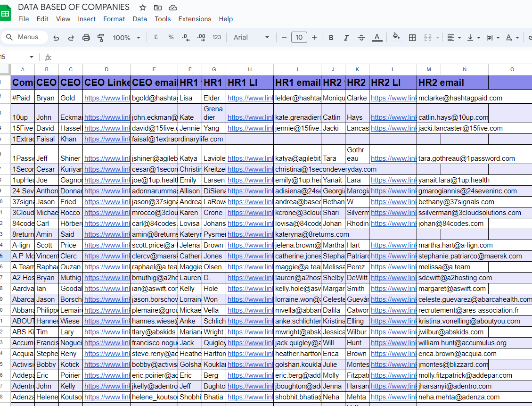The width and height of the screenshot is (532, 406).
Task: Select cell 'Fitzpatr' in the Addepar row
Action: coord(357,375)
